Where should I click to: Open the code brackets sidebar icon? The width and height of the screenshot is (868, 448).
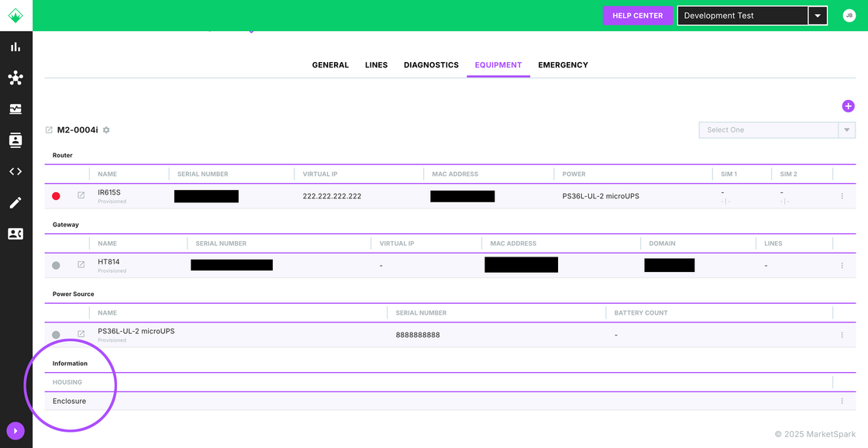15,171
